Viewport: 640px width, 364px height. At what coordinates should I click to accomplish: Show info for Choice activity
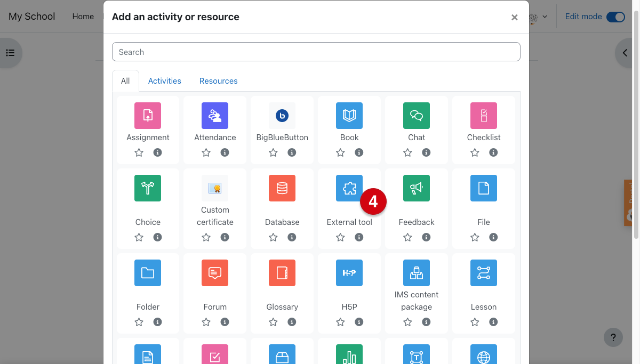pos(157,237)
